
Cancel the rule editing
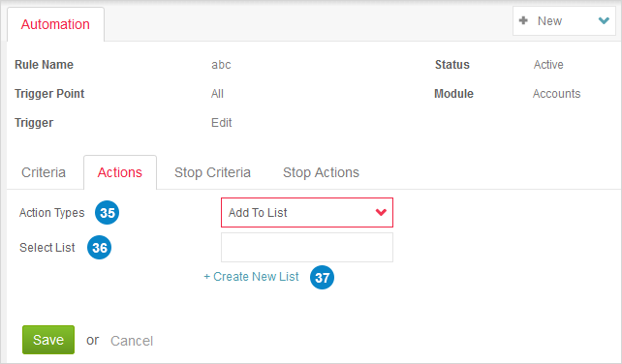[x=132, y=341]
